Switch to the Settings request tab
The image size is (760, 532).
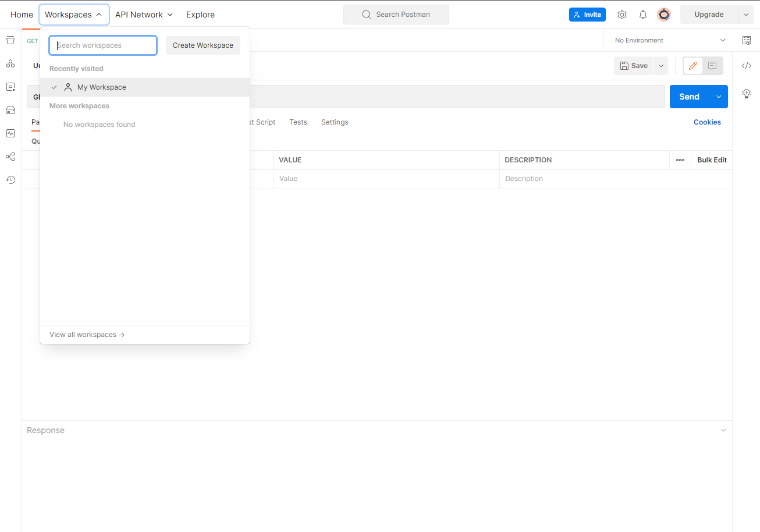[x=335, y=122]
